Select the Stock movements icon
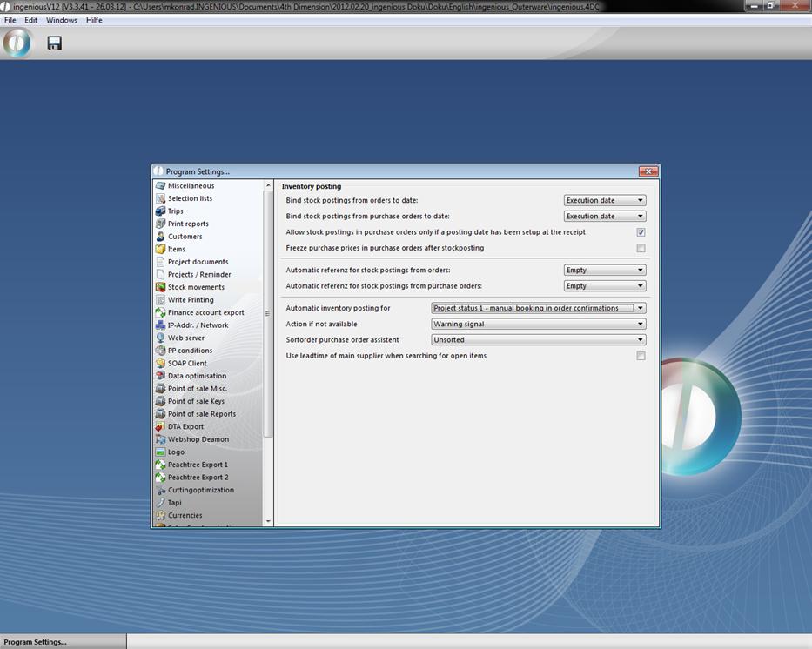This screenshot has height=649, width=812. [x=160, y=287]
